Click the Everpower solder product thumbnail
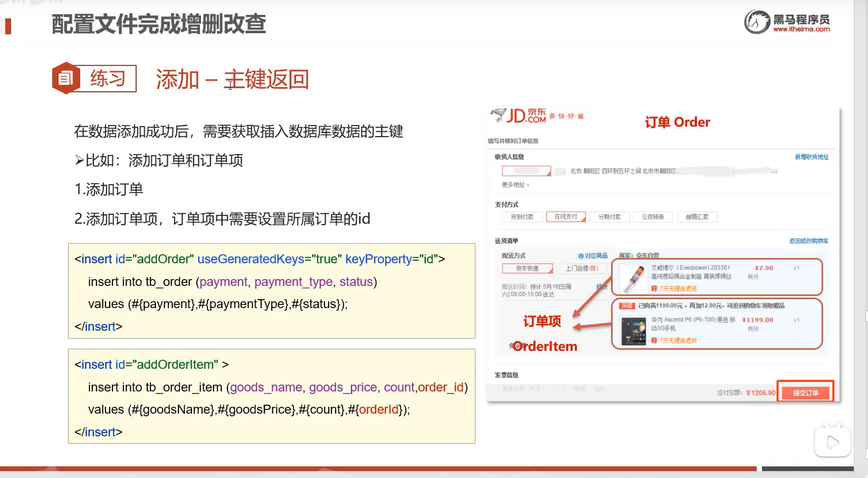 click(x=633, y=279)
